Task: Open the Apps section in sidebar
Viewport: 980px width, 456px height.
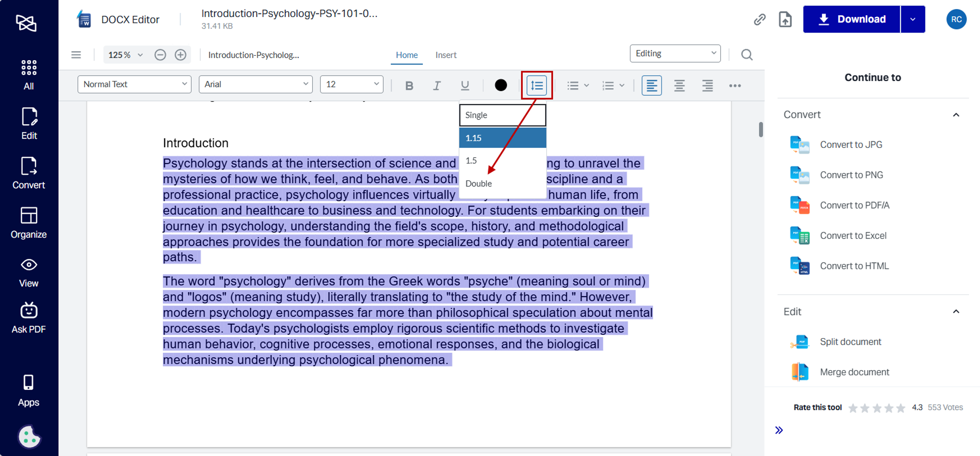Action: [x=29, y=391]
